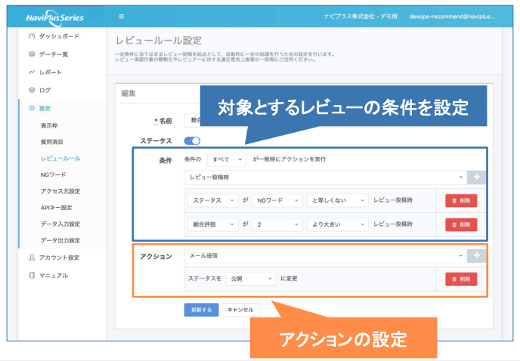Toggle the hamburger menu icon in header
This screenshot has width=520, height=361.
[x=121, y=16]
